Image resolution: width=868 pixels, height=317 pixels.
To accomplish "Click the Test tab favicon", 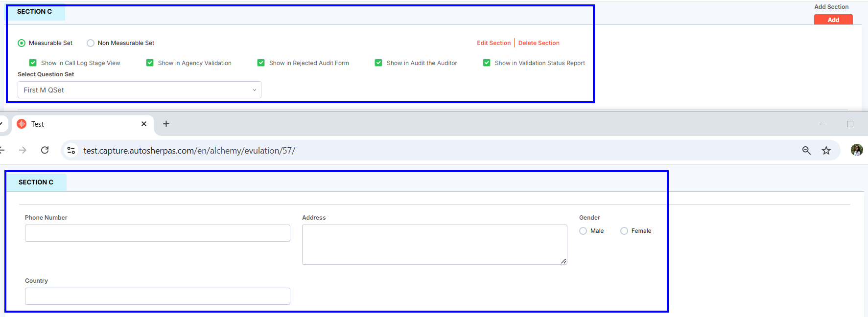I will pyautogui.click(x=22, y=124).
